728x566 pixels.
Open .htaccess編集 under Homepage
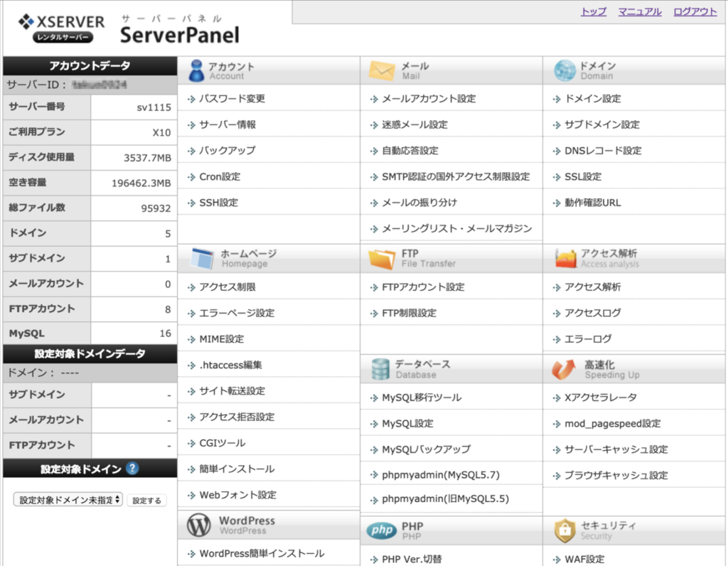pos(230,365)
